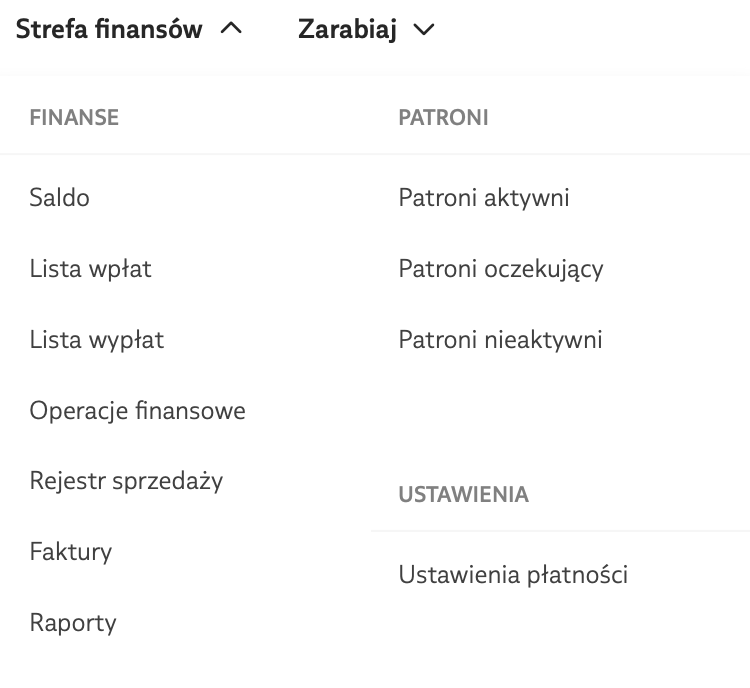The width and height of the screenshot is (750, 688).
Task: Collapse the Strefa finansów chevron arrow
Action: point(230,30)
